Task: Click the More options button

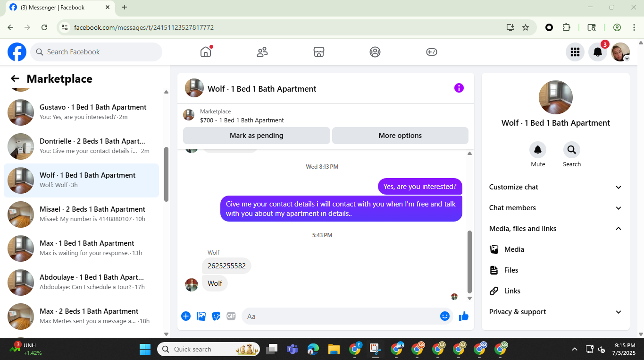Action: coord(400,136)
